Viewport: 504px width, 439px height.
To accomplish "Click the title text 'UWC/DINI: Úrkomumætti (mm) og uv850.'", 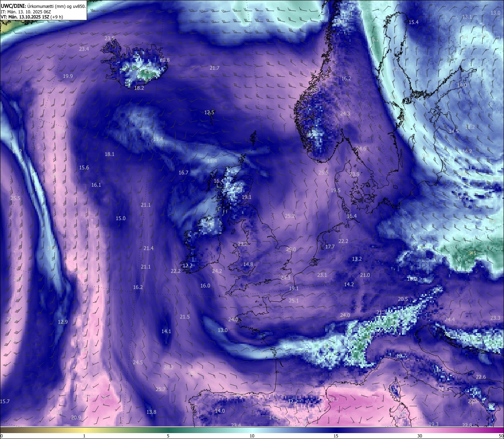I will 43,6.
